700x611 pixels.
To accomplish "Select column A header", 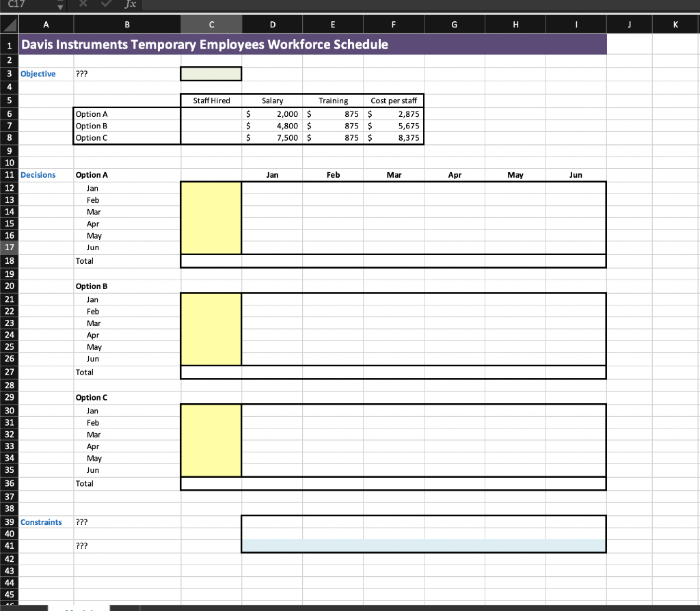I will click(46, 25).
